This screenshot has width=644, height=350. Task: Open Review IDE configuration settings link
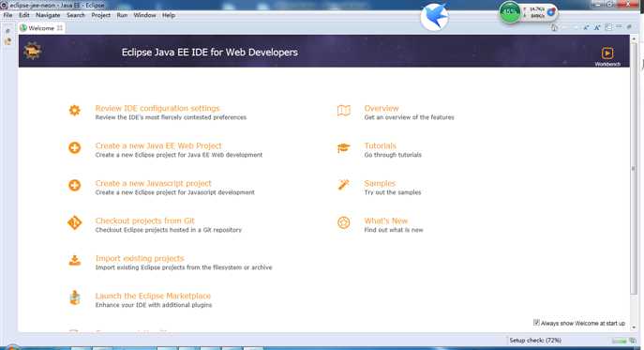pos(157,108)
